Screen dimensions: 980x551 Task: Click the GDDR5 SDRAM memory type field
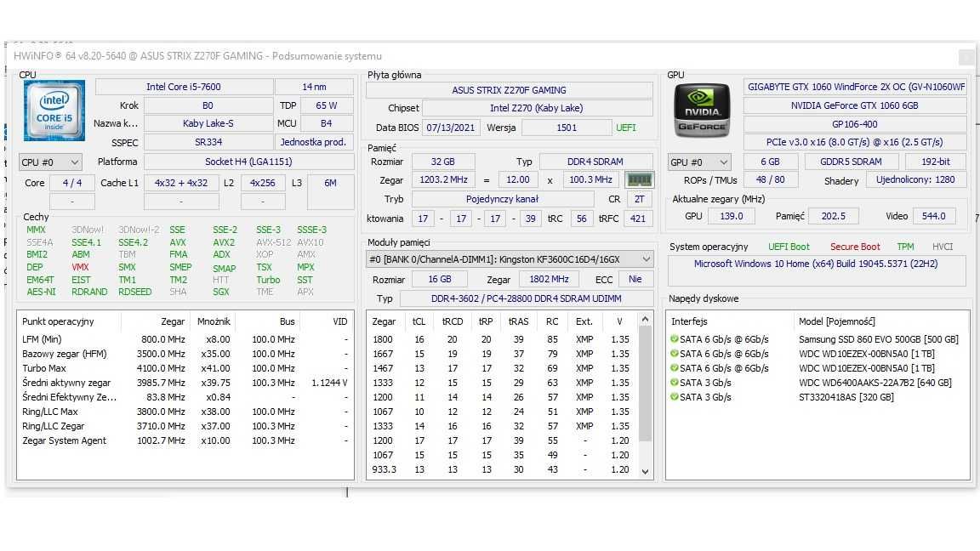pos(851,162)
